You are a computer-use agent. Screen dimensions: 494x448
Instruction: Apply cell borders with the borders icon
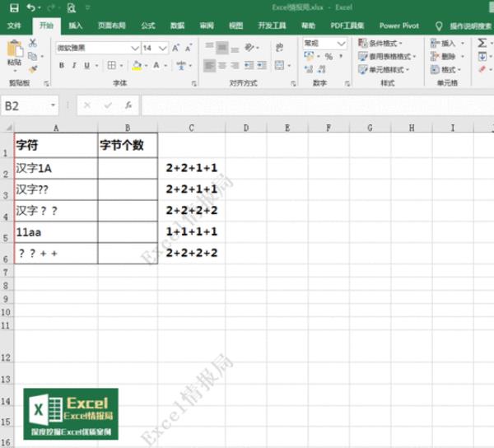click(x=111, y=65)
